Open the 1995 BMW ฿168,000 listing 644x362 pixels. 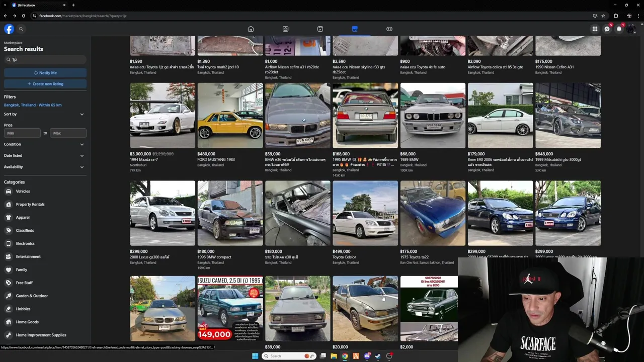365,116
